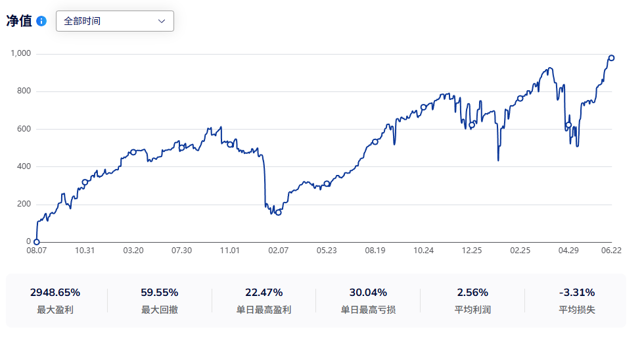Click the 06.22 x-axis date label
The height and width of the screenshot is (342, 644).
tap(612, 251)
